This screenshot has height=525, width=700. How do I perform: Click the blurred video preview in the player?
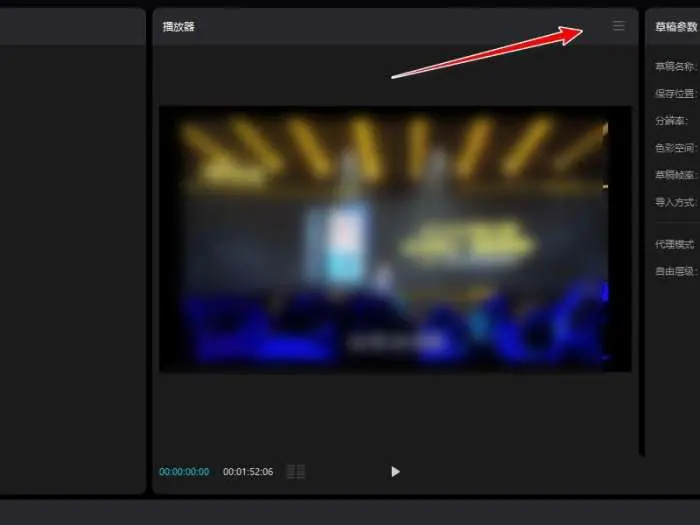[x=394, y=240]
